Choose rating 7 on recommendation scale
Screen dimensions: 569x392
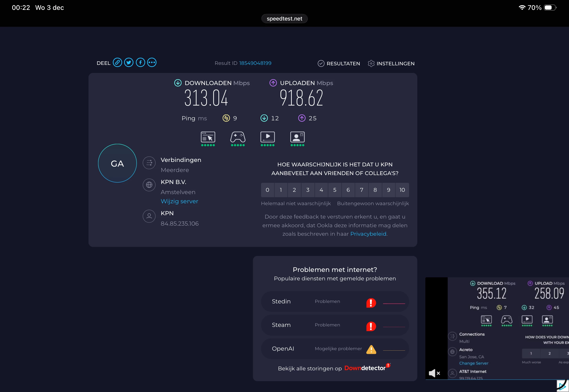[x=362, y=190]
